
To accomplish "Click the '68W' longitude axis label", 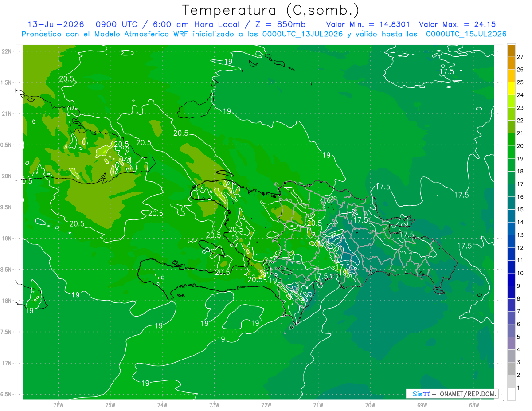I will [474, 405].
